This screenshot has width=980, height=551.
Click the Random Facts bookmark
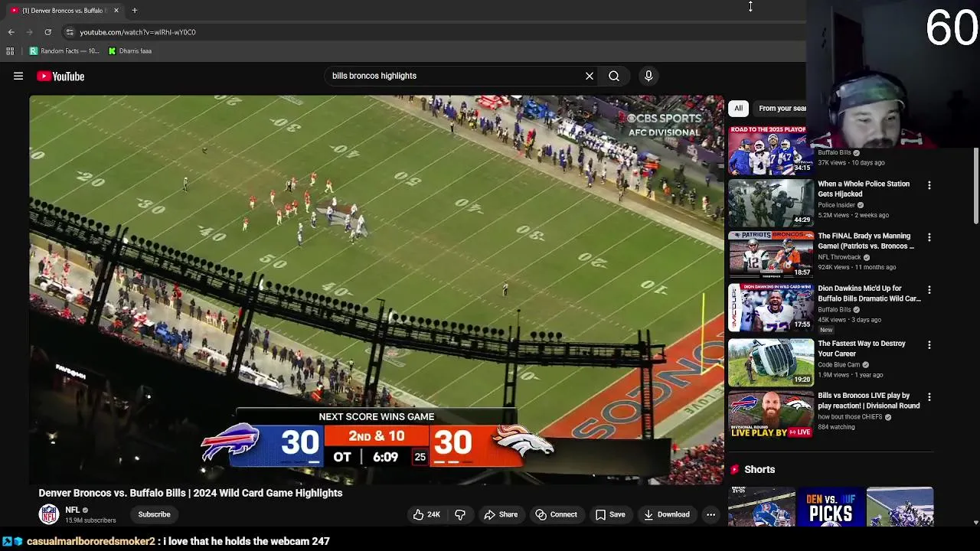(64, 51)
